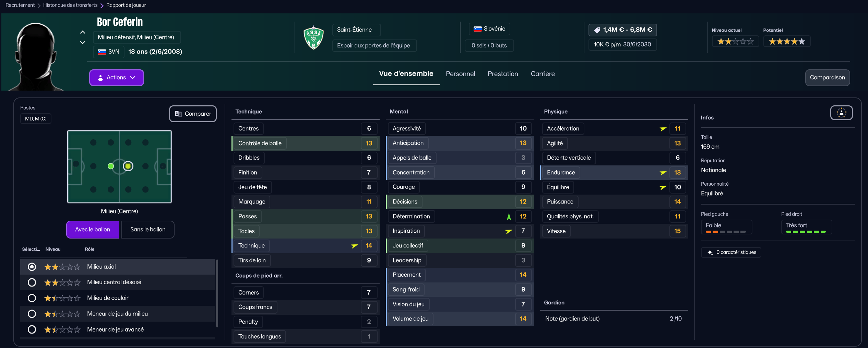The width and height of the screenshot is (868, 348).
Task: Open the Carrière tab
Action: point(543,74)
